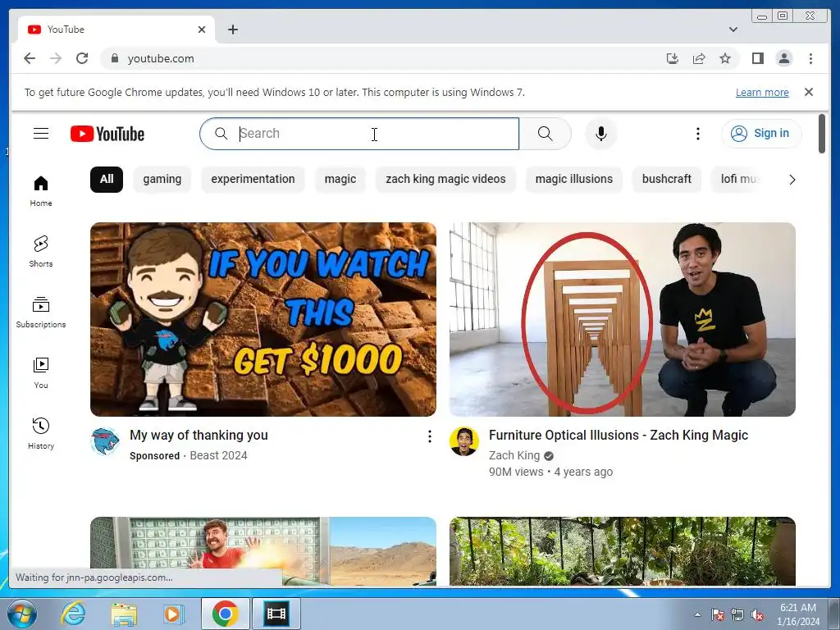Switch to the filmstrip app on taskbar
Screen dimensions: 840x630
(276, 614)
